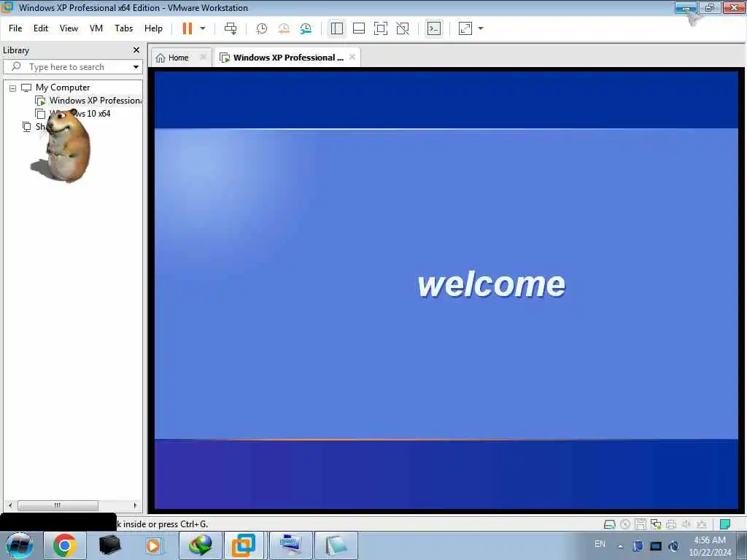
Task: Click the blue monitor tray icon
Action: tap(656, 546)
